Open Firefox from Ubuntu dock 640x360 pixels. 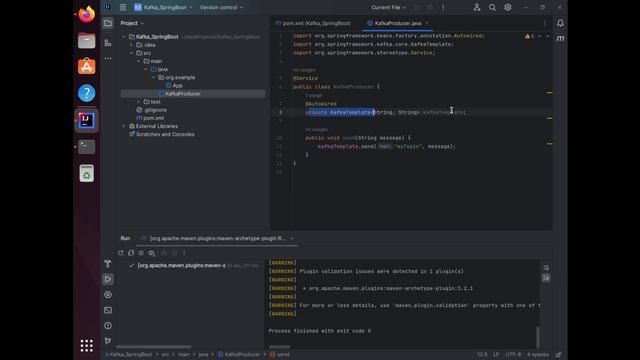(87, 14)
